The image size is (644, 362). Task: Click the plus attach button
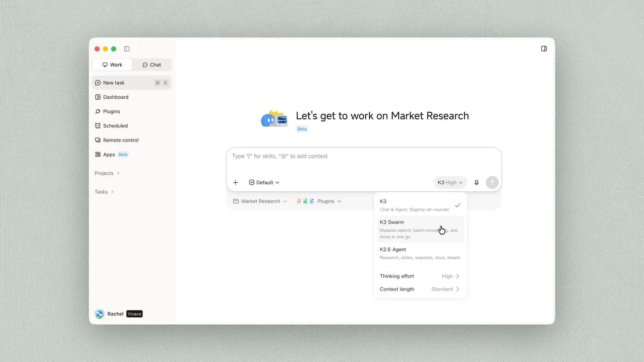pos(235,182)
